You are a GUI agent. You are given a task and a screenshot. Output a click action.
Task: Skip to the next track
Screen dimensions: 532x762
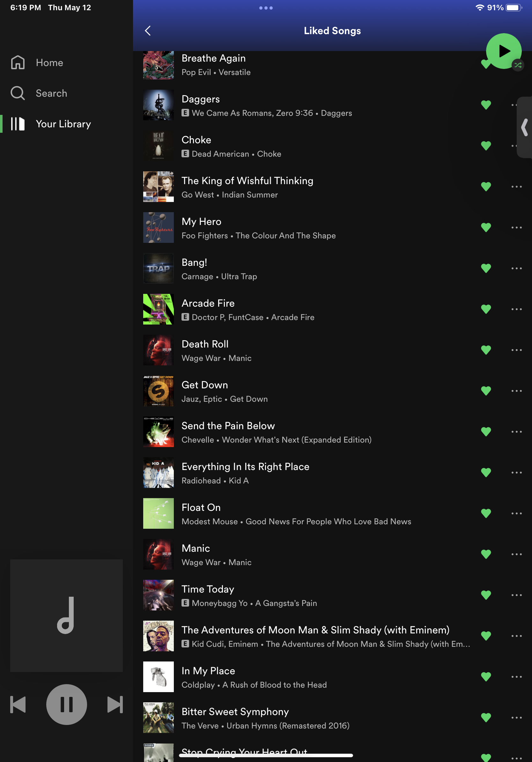point(115,704)
